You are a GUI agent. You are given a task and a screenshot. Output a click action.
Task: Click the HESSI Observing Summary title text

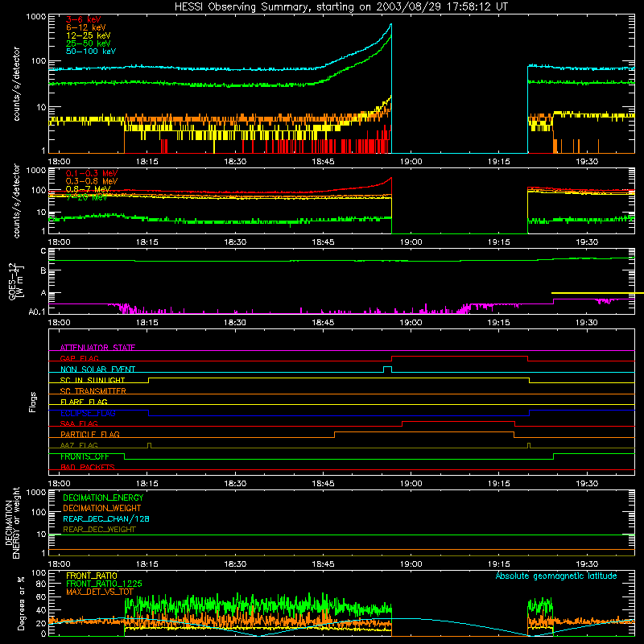coord(341,7)
